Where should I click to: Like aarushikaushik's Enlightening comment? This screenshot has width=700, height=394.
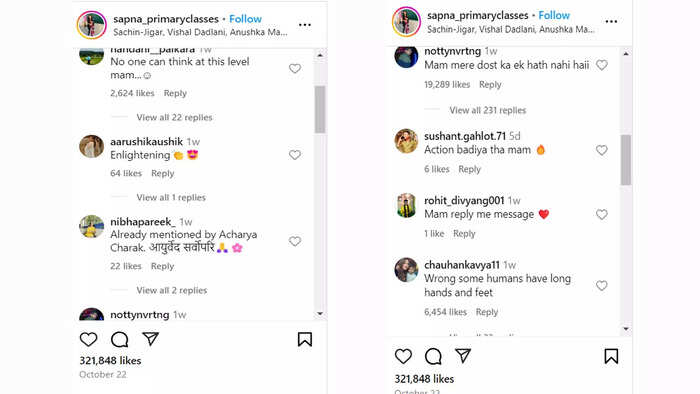point(295,155)
